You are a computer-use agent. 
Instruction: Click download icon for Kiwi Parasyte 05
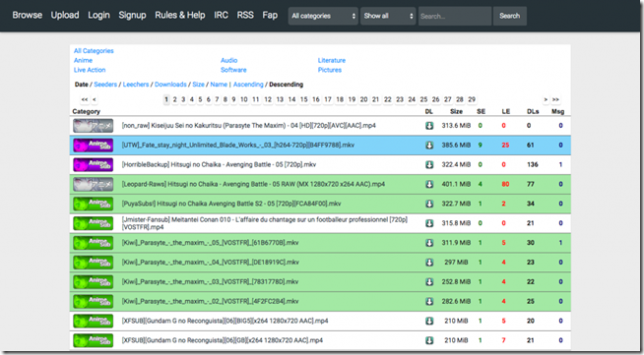[x=429, y=243]
